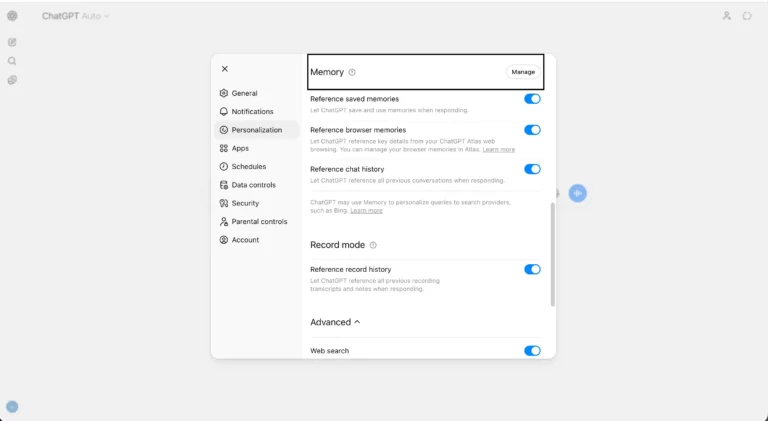Open the ChatGPT Auto model dropdown
768x421 pixels.
(x=76, y=16)
